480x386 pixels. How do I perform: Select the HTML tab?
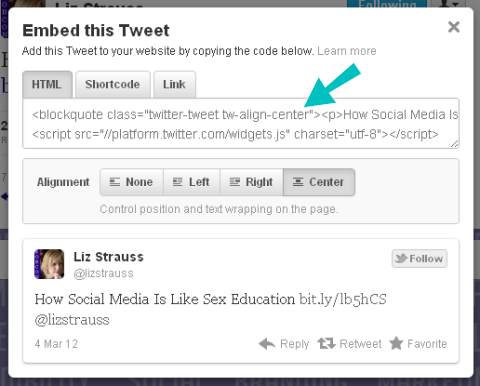[x=47, y=84]
